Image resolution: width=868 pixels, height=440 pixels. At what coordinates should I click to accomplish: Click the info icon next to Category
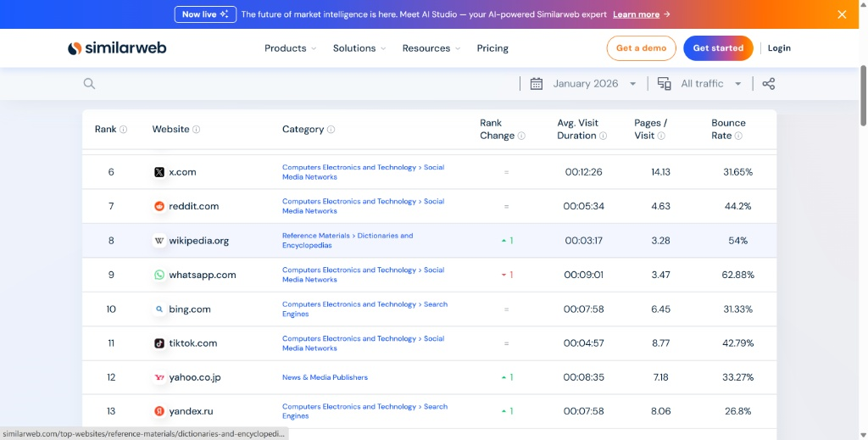331,130
